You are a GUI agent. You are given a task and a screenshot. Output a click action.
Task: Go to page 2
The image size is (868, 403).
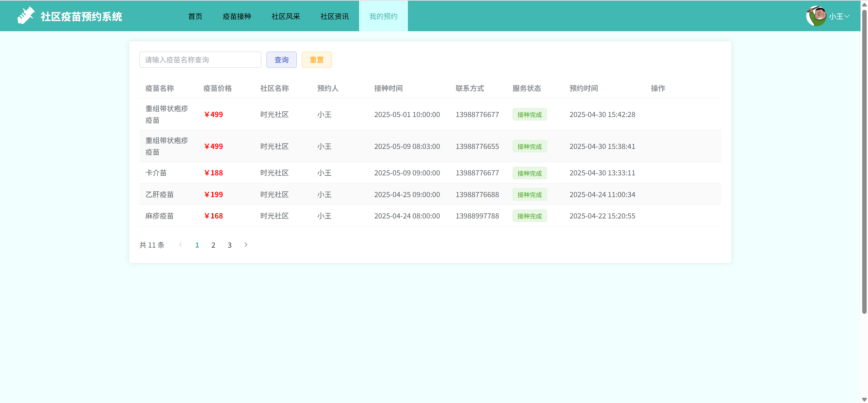click(213, 245)
